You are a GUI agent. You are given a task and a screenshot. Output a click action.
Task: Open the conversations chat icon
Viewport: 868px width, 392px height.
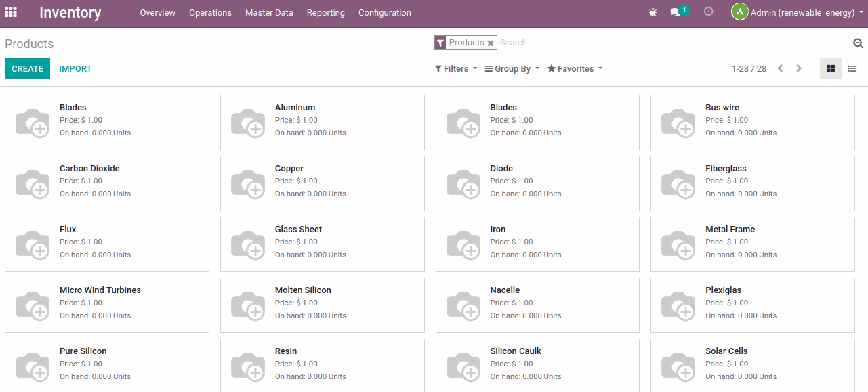(x=675, y=12)
